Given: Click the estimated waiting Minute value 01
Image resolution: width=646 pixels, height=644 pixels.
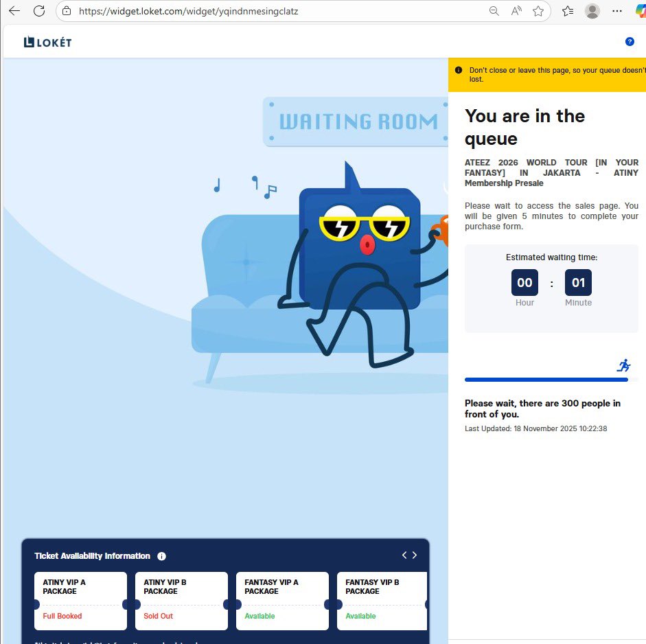Looking at the screenshot, I should coord(578,283).
